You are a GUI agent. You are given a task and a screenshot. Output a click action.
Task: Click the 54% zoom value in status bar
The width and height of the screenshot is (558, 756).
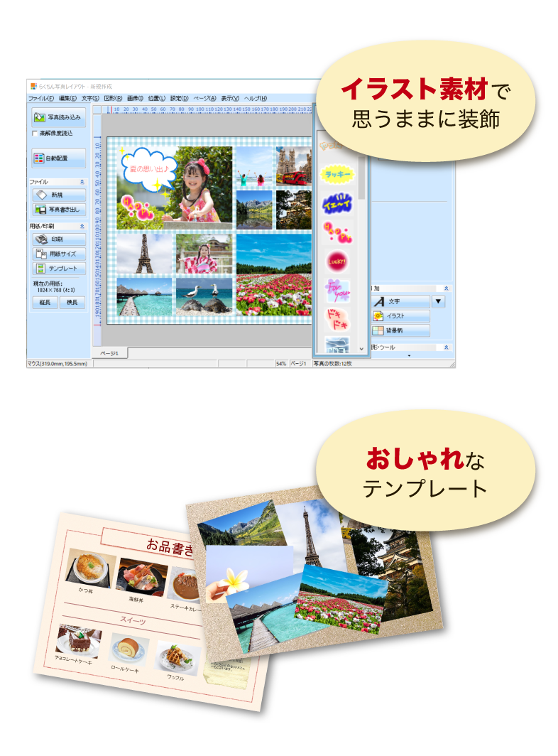[x=281, y=364]
